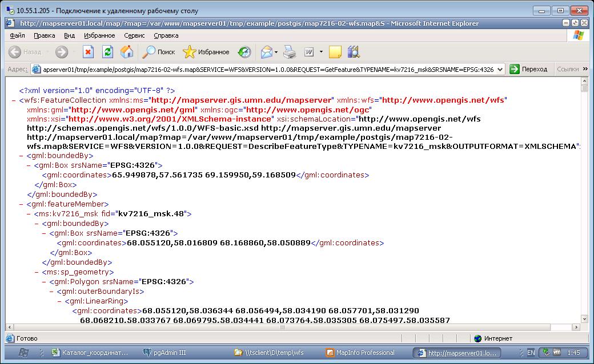
Task: Open the Back button history dropdown
Action: pos(48,52)
